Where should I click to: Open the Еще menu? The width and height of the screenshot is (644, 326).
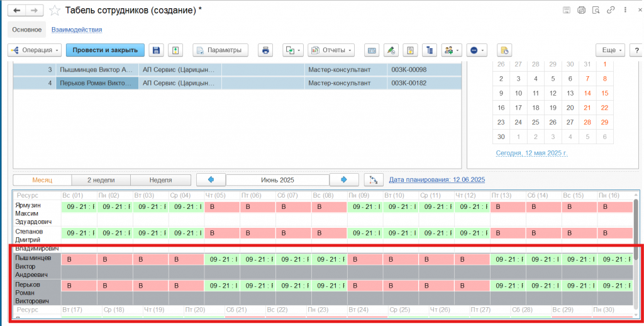(611, 50)
